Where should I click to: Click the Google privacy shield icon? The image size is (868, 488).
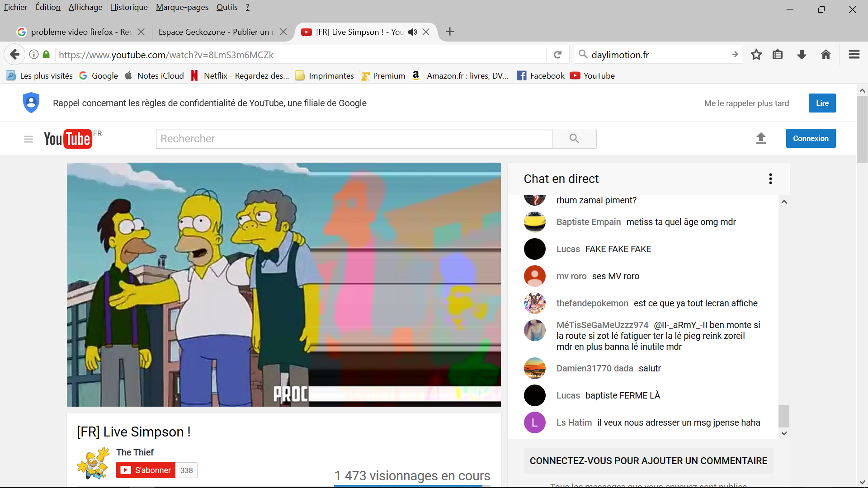(31, 103)
